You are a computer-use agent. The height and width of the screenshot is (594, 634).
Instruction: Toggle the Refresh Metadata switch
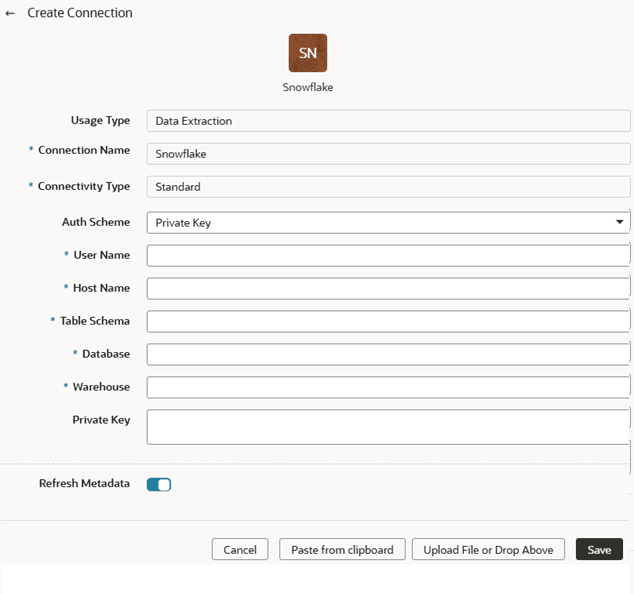(x=159, y=484)
